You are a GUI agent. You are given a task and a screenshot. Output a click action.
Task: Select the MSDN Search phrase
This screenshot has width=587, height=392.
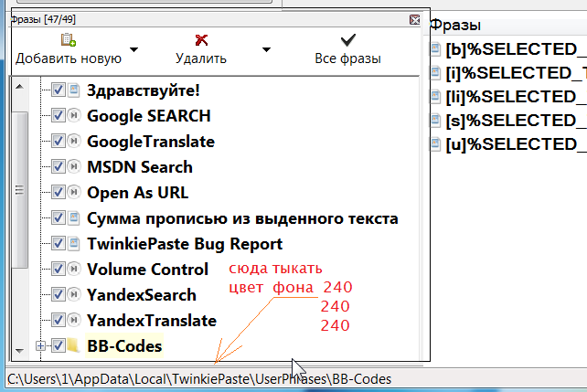[x=140, y=166]
